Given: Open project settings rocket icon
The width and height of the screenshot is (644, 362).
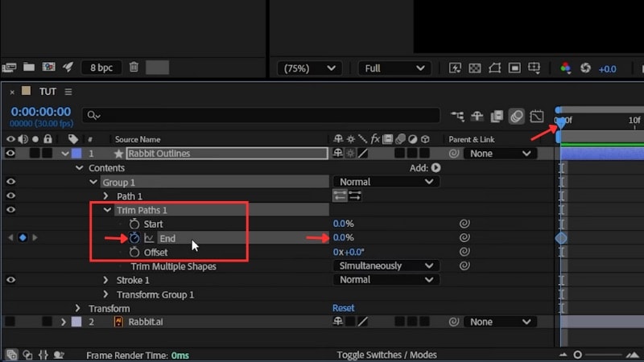Looking at the screenshot, I should 68,67.
